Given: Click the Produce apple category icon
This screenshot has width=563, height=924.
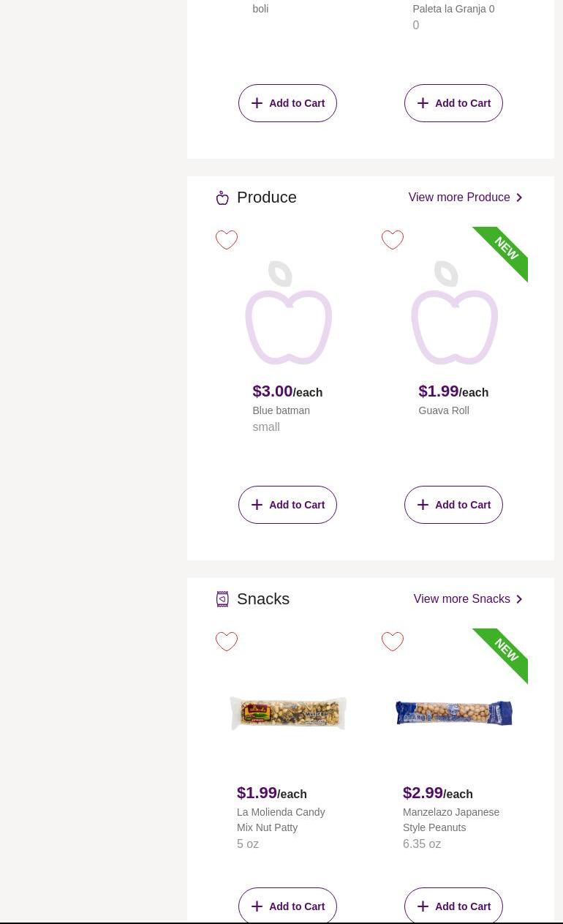Looking at the screenshot, I should click(222, 198).
